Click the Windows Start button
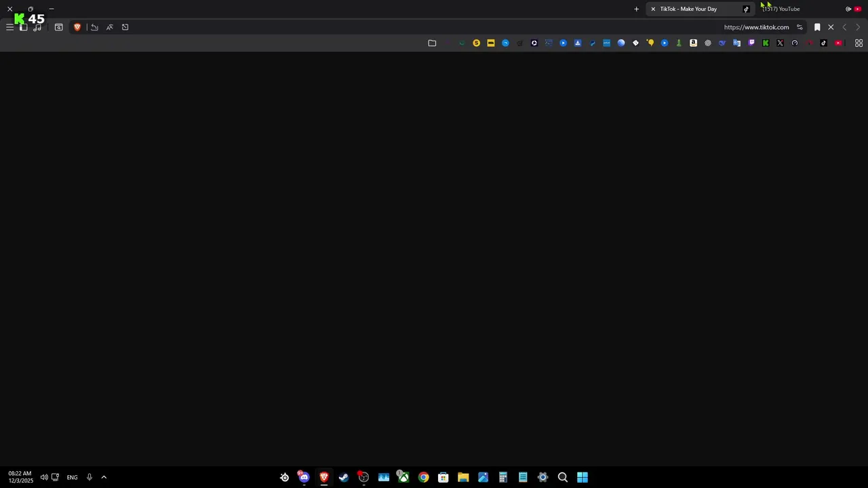868x488 pixels. 583,477
